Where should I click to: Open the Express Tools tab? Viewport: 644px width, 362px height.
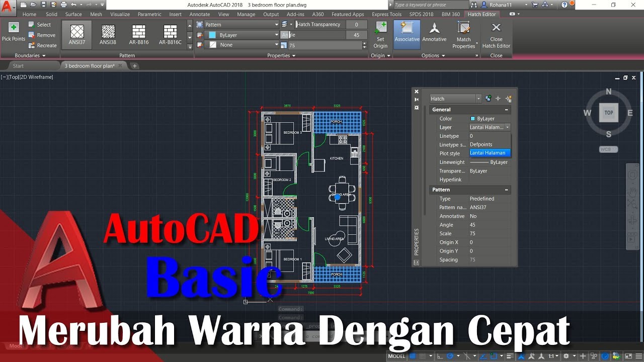pyautogui.click(x=386, y=14)
